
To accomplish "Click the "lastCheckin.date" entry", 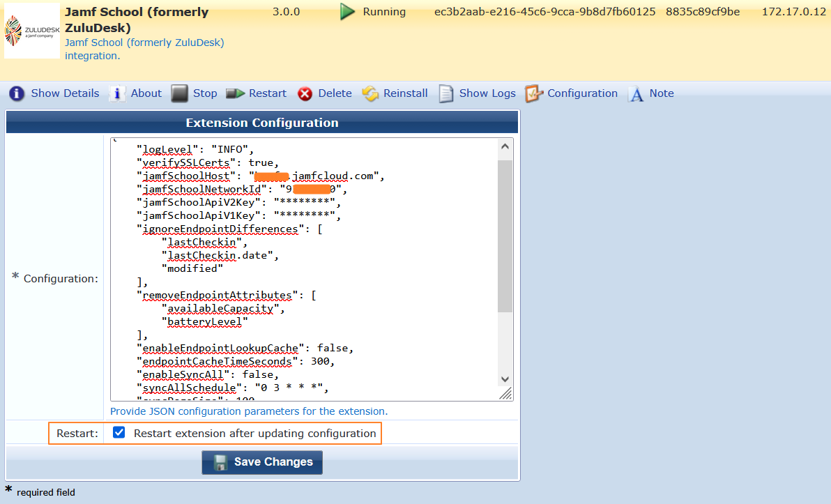I will pos(220,255).
